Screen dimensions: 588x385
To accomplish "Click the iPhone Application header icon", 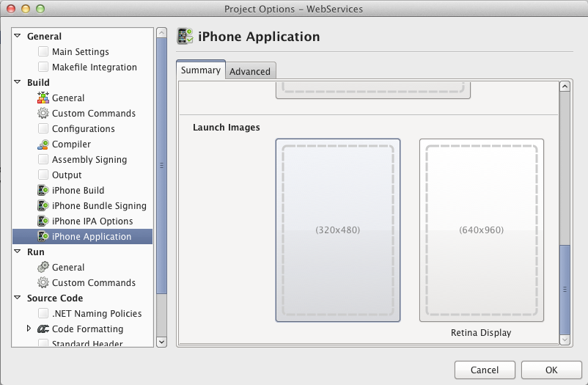I will [185, 36].
